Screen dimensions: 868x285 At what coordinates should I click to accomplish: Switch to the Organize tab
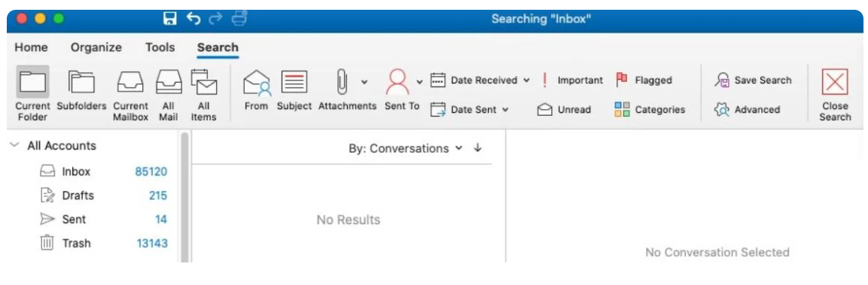[96, 47]
